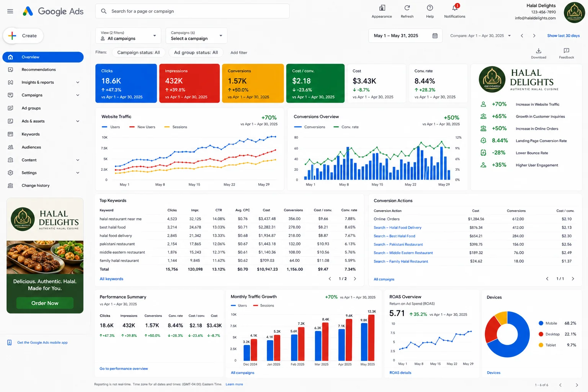The image size is (588, 392).
Task: Go to next page of Conversion Actions
Action: [x=573, y=279]
